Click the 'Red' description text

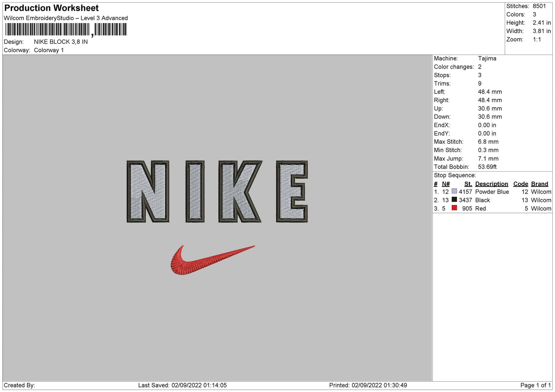[480, 209]
